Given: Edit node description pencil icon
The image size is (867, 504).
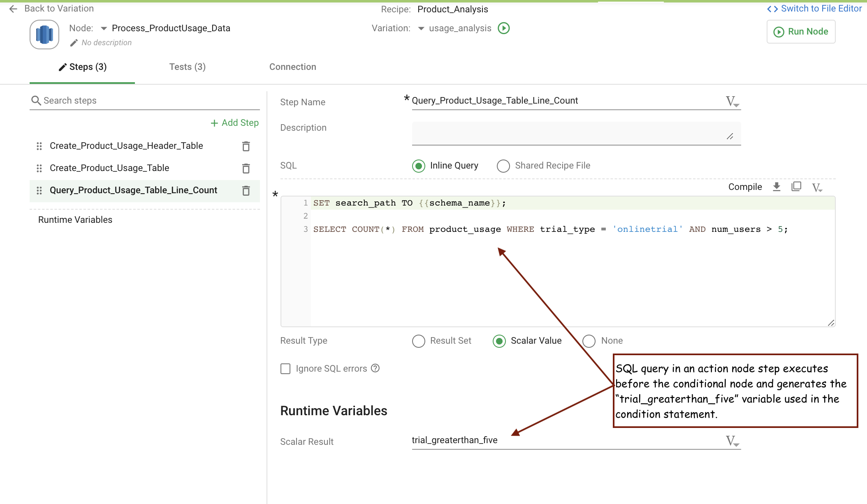Looking at the screenshot, I should click(x=74, y=43).
